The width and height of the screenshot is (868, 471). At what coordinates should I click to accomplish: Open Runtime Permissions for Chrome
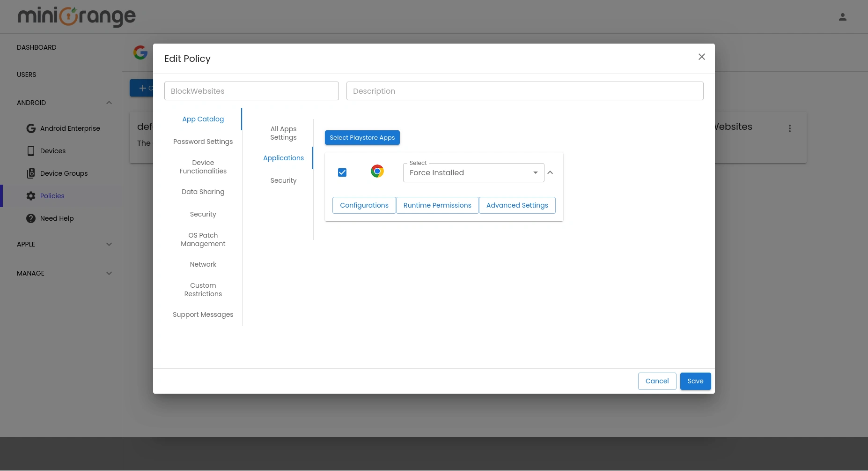[x=437, y=205]
